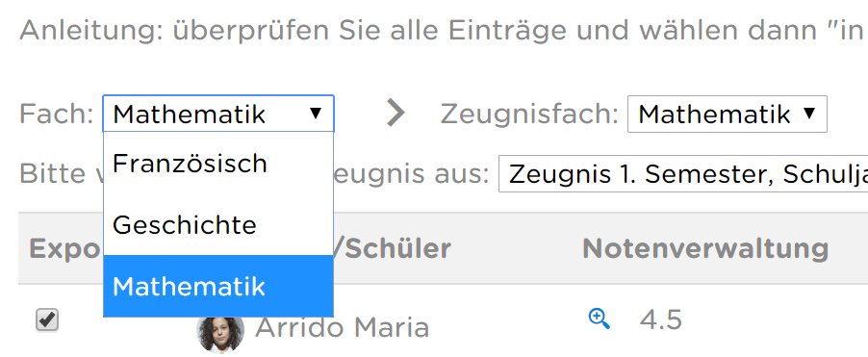Click the Fach field label

pos(57,114)
